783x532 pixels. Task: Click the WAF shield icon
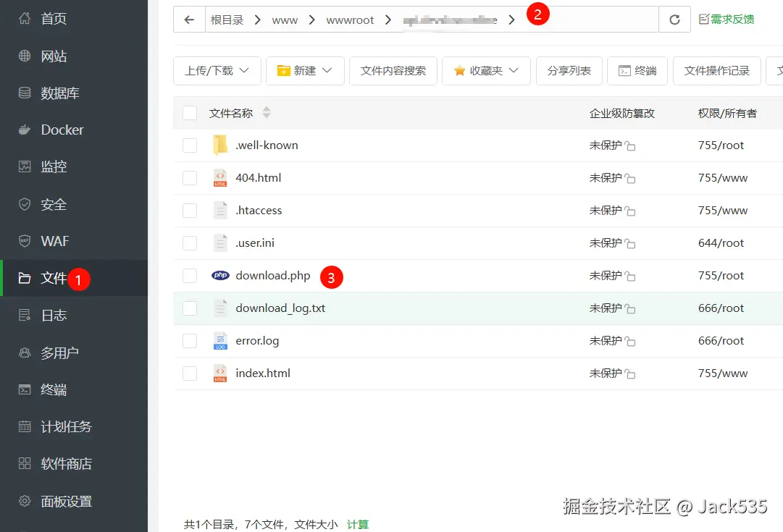pos(25,241)
